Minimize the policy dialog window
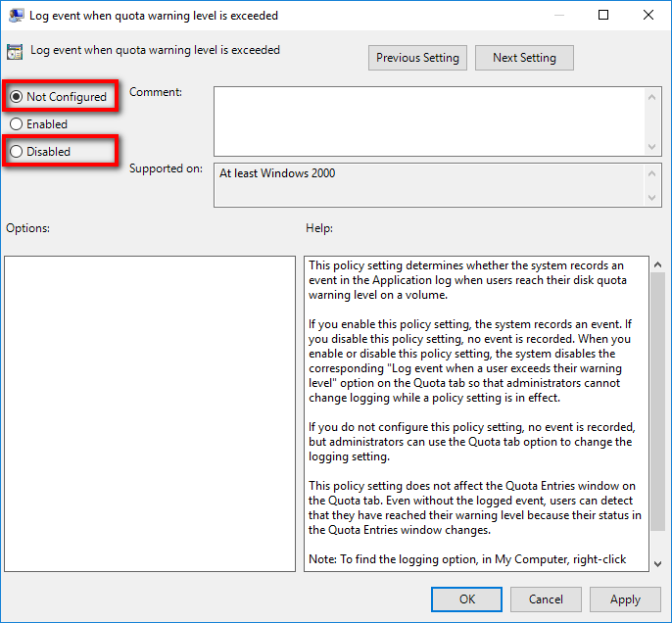The image size is (672, 623). [x=558, y=16]
